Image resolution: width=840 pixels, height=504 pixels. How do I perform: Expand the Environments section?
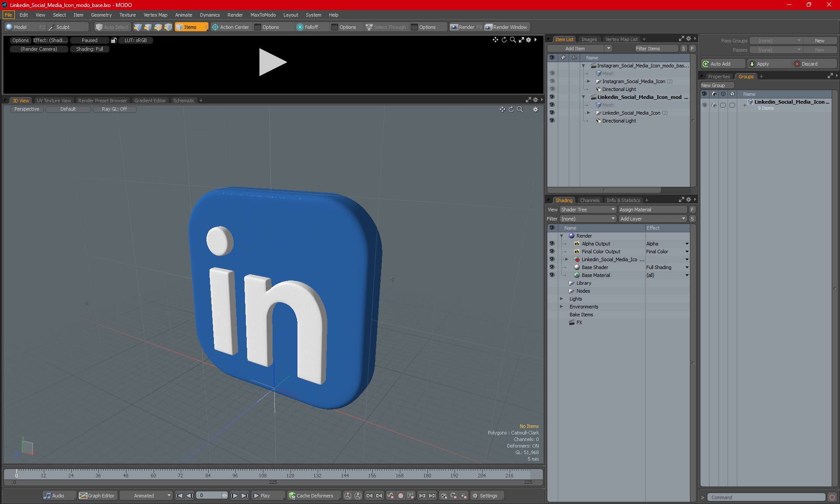tap(561, 307)
